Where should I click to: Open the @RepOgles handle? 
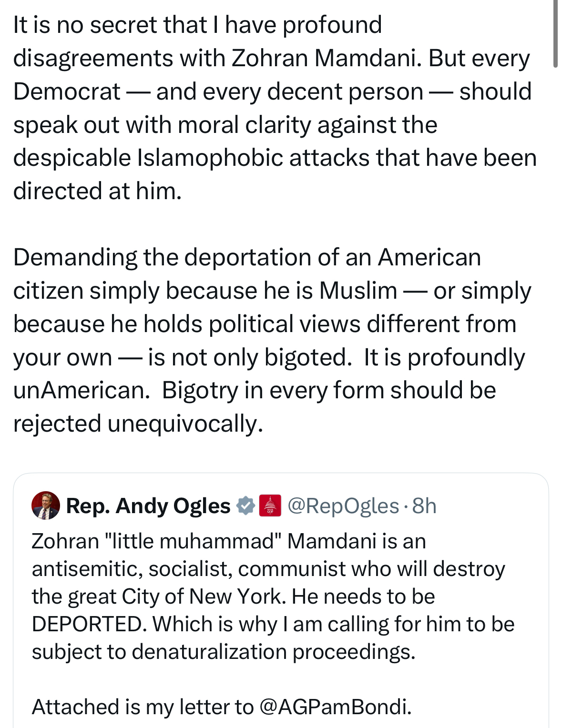[x=343, y=506]
